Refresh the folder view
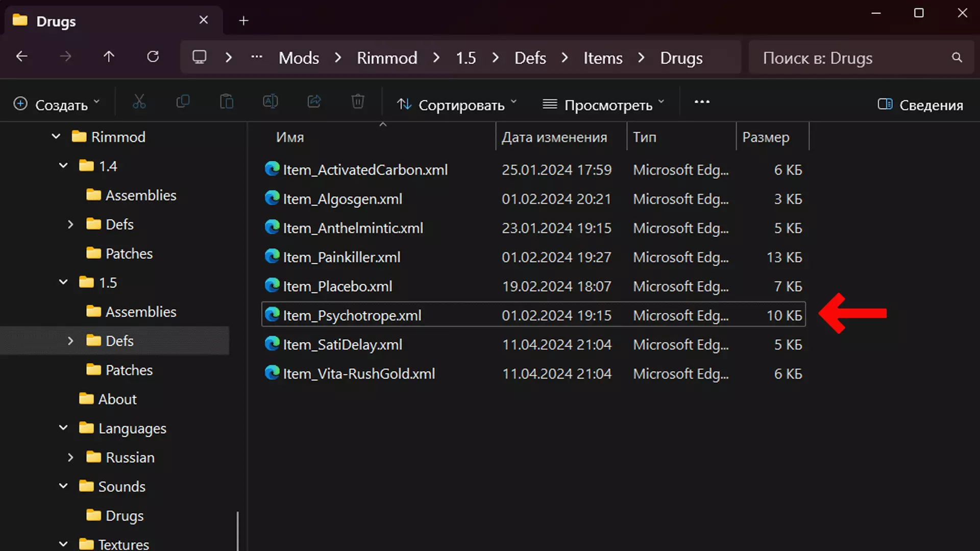This screenshot has width=980, height=551. coord(153,57)
